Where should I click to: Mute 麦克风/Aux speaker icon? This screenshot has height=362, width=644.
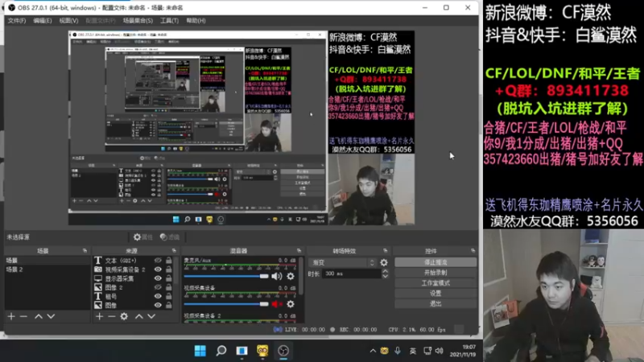[x=277, y=276]
